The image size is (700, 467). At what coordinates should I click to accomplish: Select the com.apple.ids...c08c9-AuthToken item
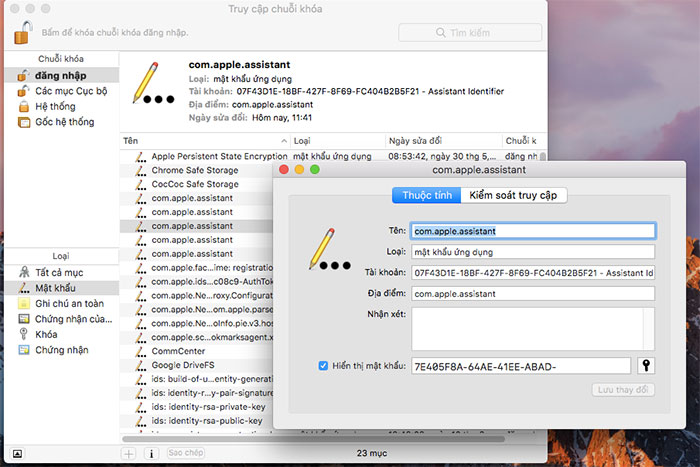point(196,282)
